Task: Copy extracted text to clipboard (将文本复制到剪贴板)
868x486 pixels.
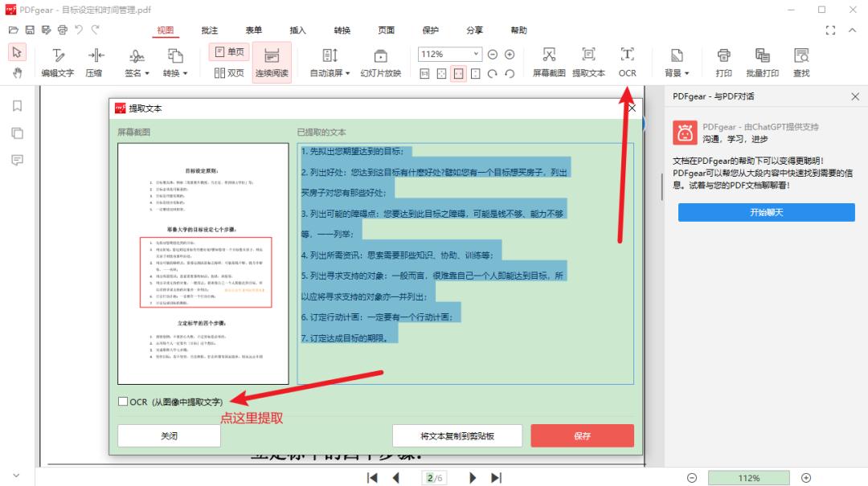Action: coord(457,435)
